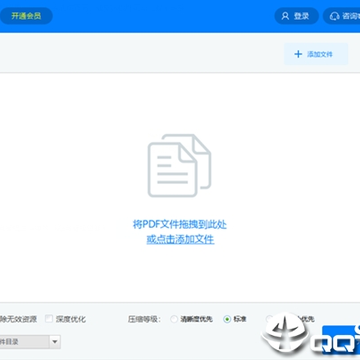Screen dimensions: 360x360
Task: Select the 清晰度优先 radio button
Action: 174,319
